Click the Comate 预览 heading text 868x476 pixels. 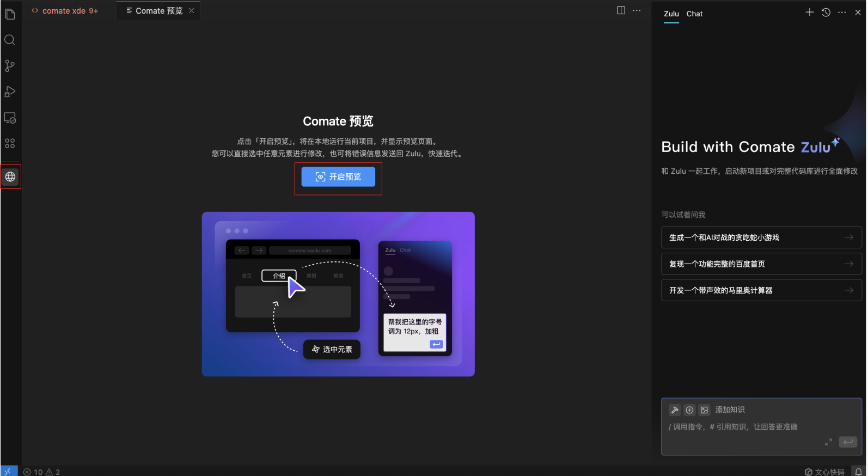click(338, 121)
